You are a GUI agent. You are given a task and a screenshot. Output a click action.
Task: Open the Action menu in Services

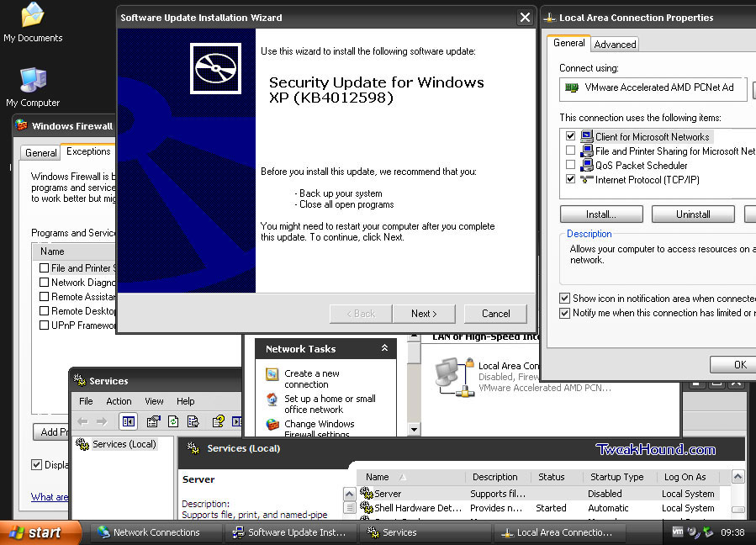point(119,401)
